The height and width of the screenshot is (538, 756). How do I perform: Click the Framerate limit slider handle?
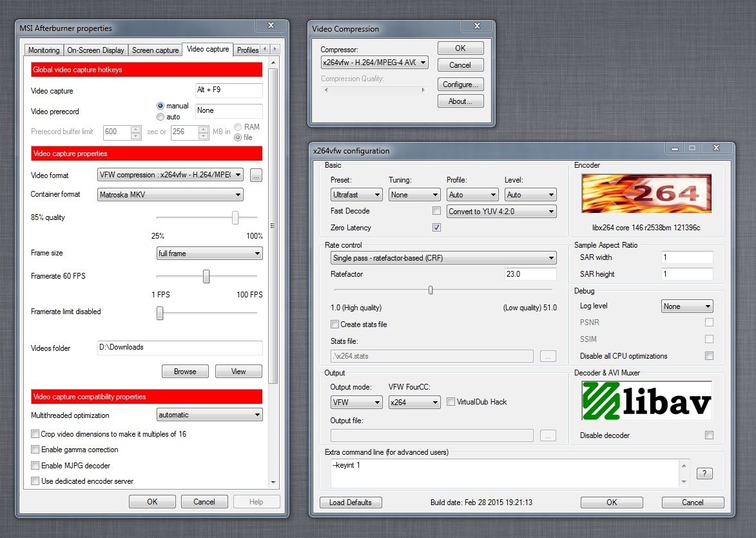tap(160, 313)
